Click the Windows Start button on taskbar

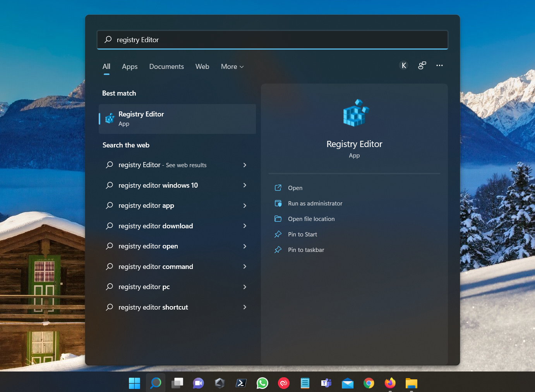pyautogui.click(x=134, y=383)
